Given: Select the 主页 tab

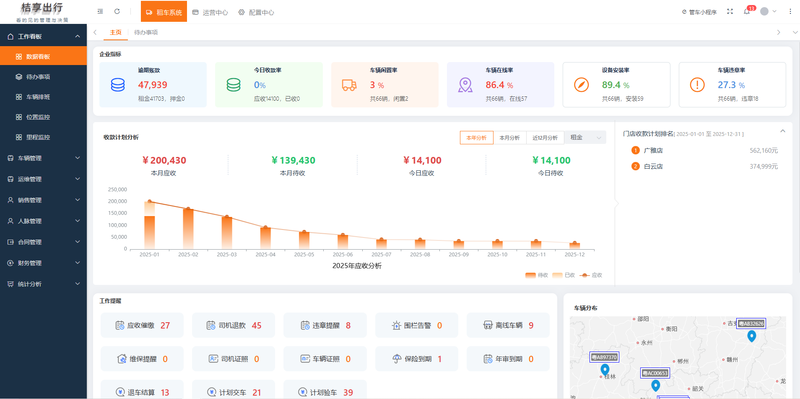Looking at the screenshot, I should coord(116,32).
